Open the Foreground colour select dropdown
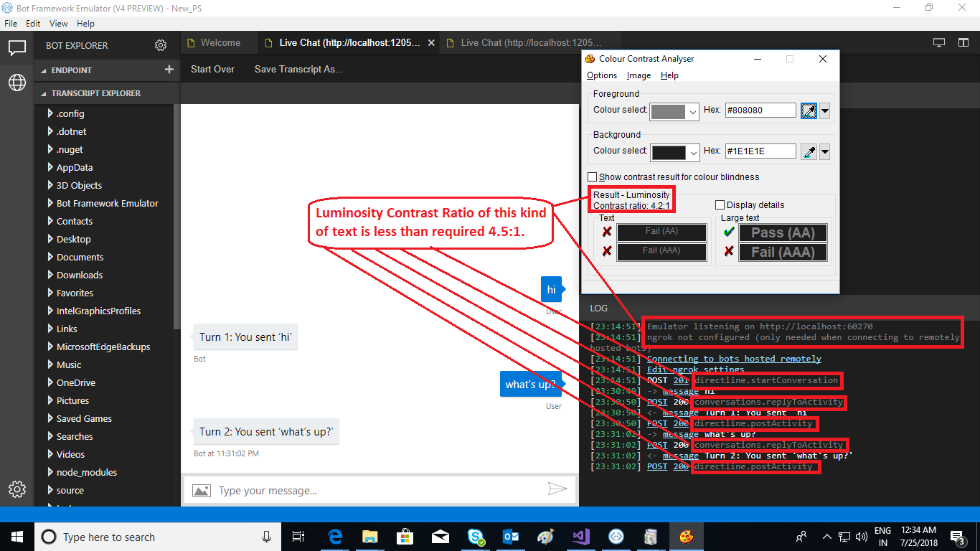 click(x=693, y=111)
